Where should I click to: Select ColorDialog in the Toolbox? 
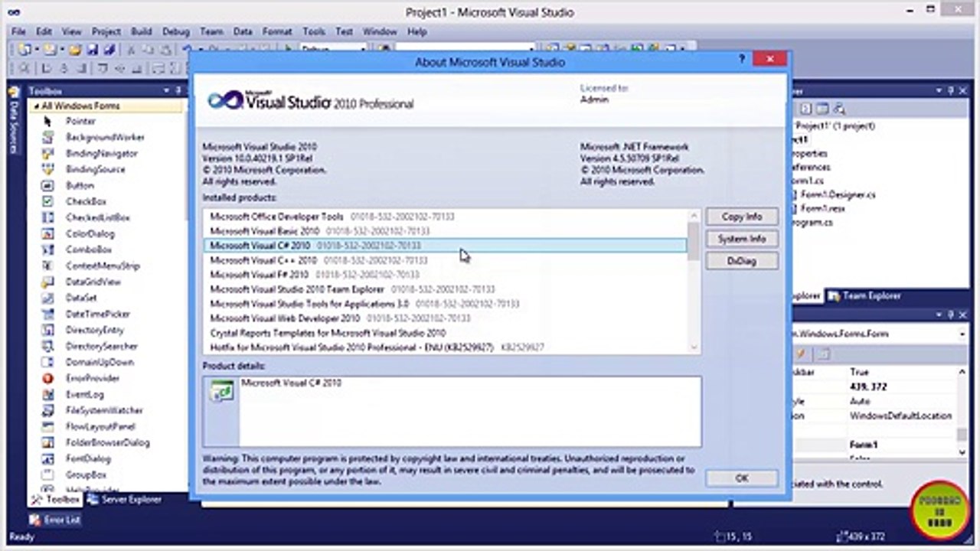(90, 233)
